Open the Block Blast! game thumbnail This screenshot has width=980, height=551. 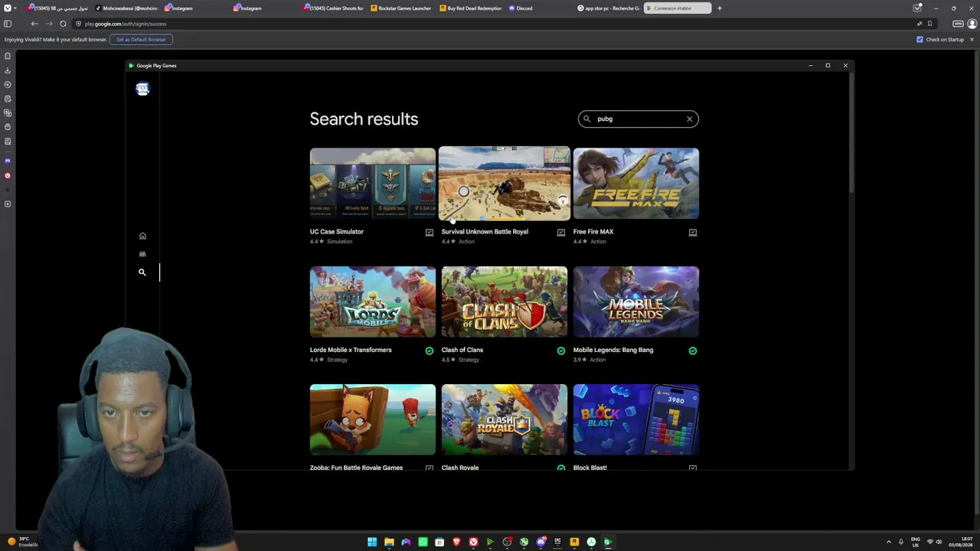pos(636,419)
